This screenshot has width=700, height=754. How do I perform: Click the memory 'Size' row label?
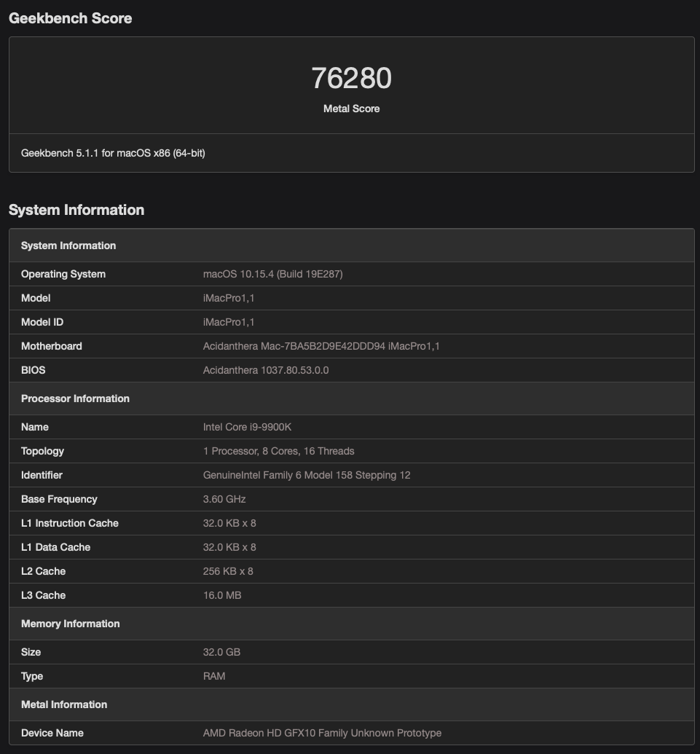tap(31, 652)
